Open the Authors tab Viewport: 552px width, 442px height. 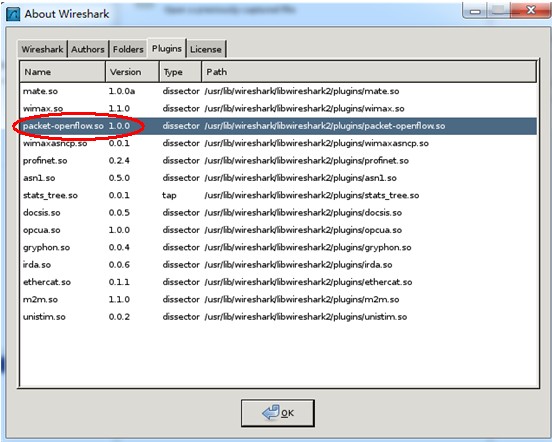coord(88,49)
